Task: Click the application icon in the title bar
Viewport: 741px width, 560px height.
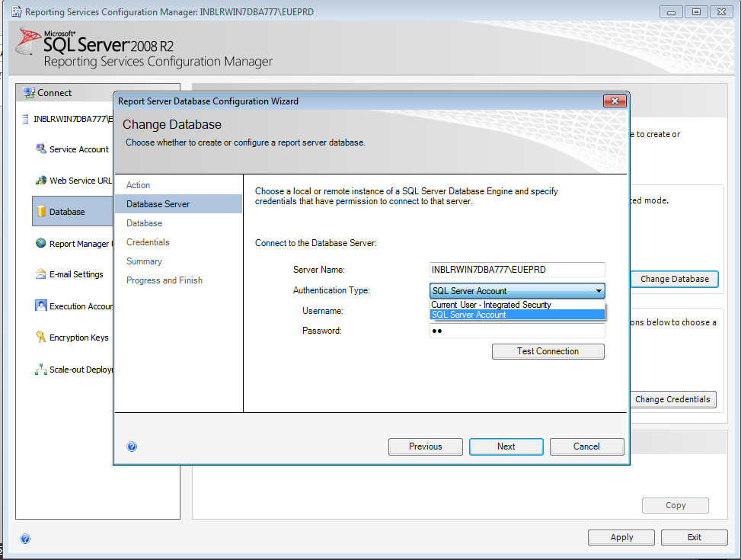Action: coord(17,11)
